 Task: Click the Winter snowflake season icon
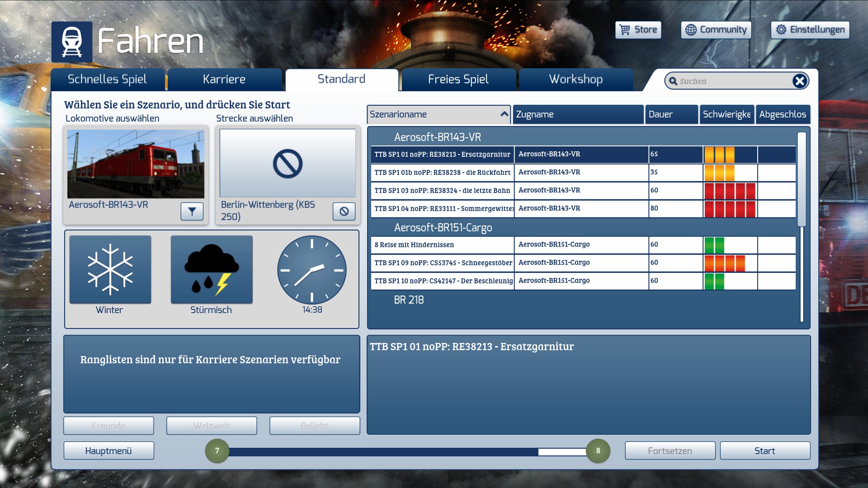coord(110,269)
